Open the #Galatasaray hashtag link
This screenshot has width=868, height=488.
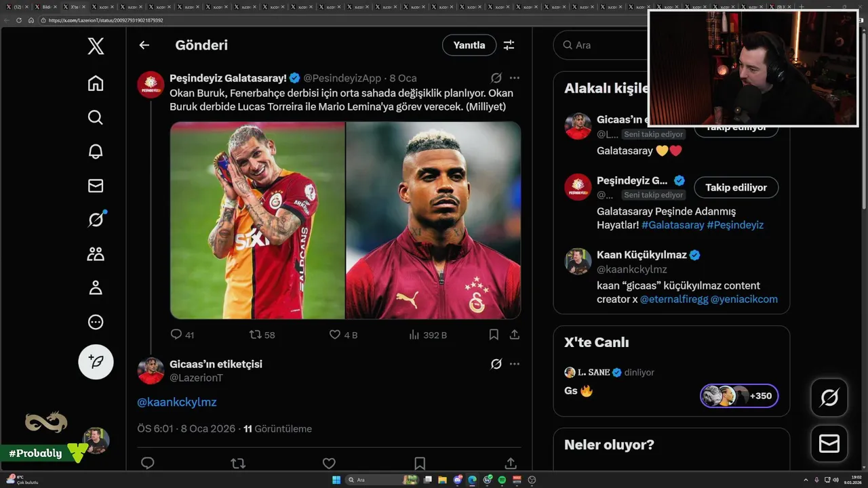(x=673, y=225)
